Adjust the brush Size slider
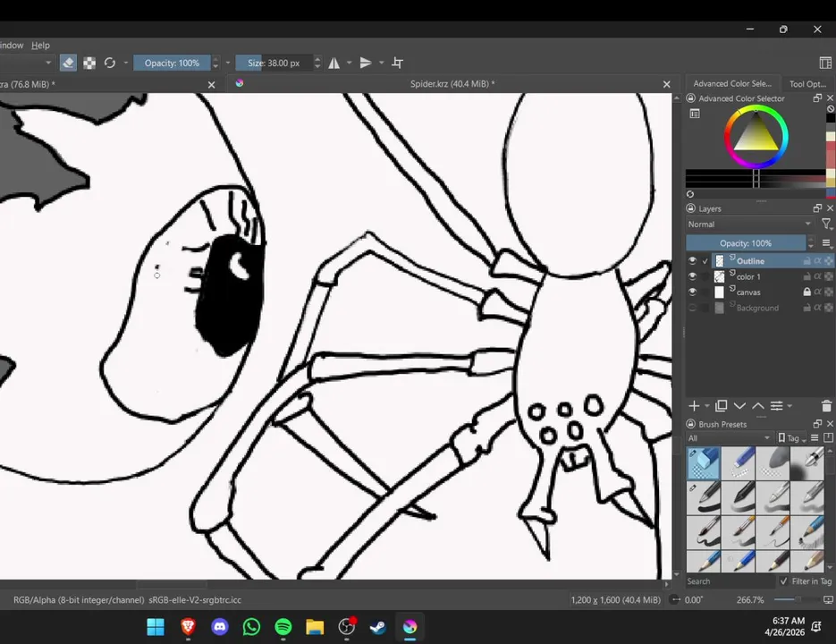The width and height of the screenshot is (836, 644). pos(274,63)
